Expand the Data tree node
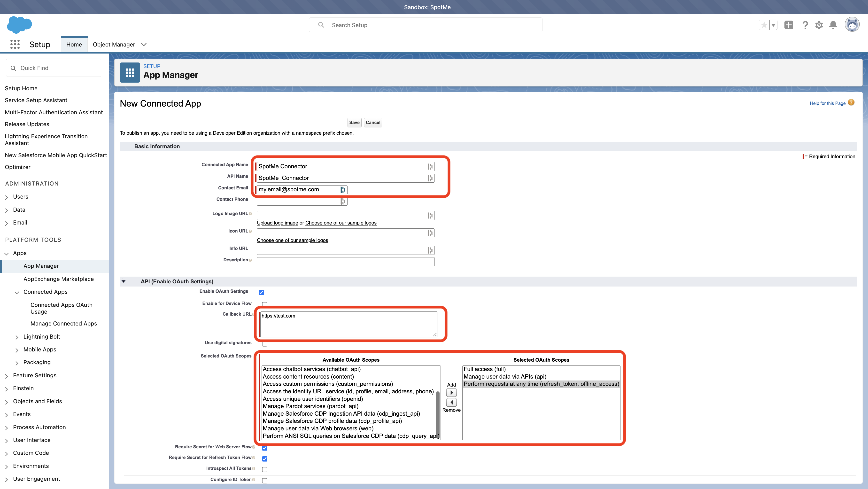Screen dimensions: 868x489 [x=6, y=210]
